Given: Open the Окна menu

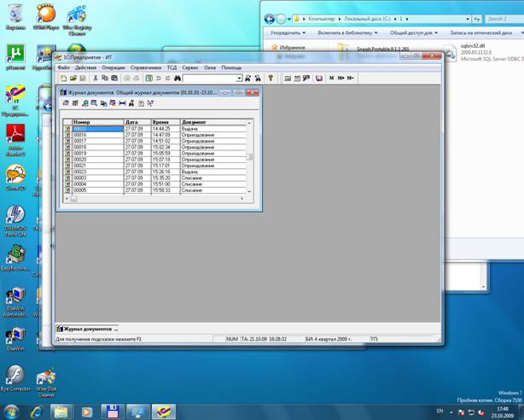Looking at the screenshot, I should [x=210, y=67].
